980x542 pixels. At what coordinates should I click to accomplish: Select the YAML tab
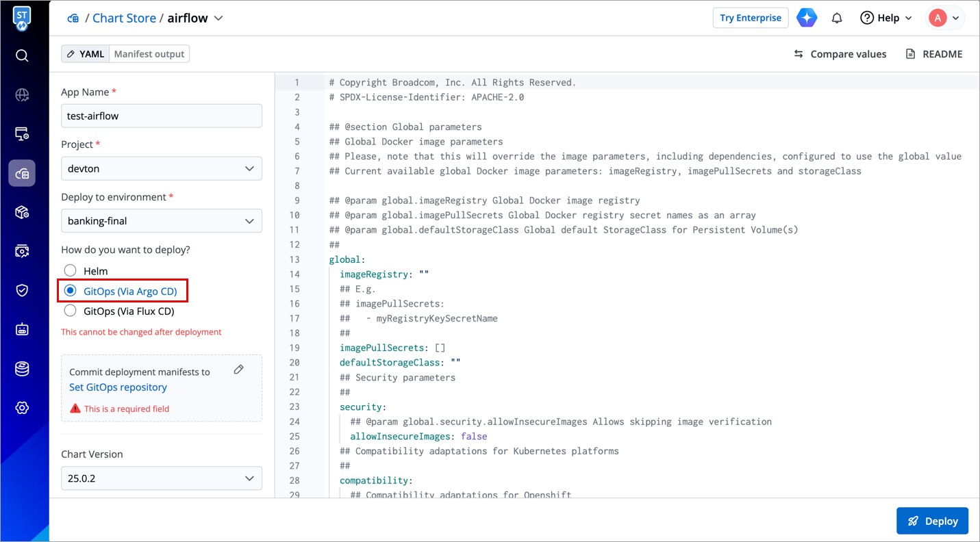tap(86, 54)
